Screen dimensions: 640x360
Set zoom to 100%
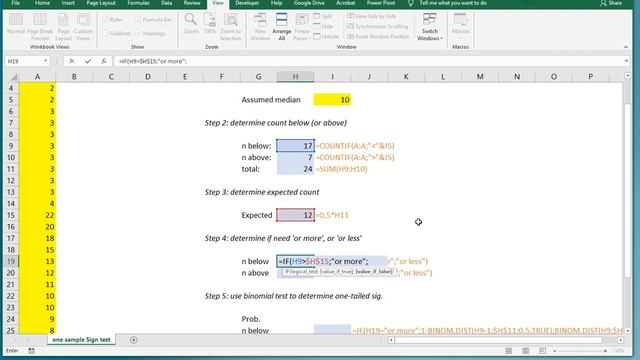coord(210,24)
